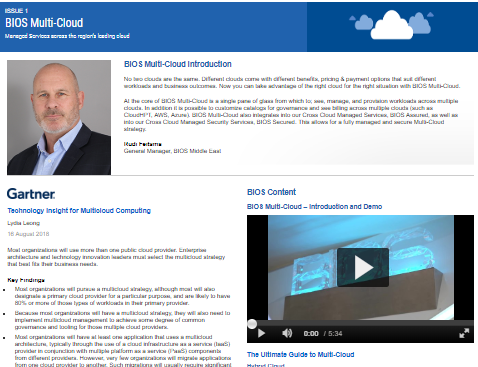Click the video time display 0:00 / 5:34

pos(323,333)
